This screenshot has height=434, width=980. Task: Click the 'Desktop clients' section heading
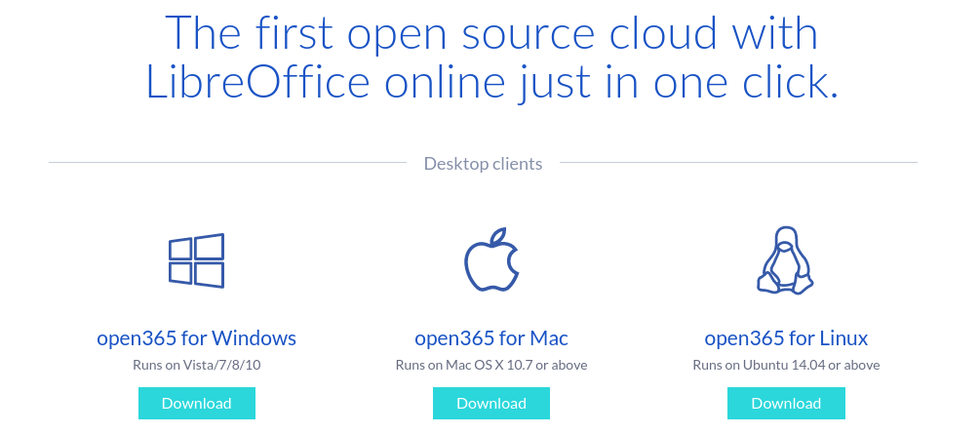[x=483, y=164]
